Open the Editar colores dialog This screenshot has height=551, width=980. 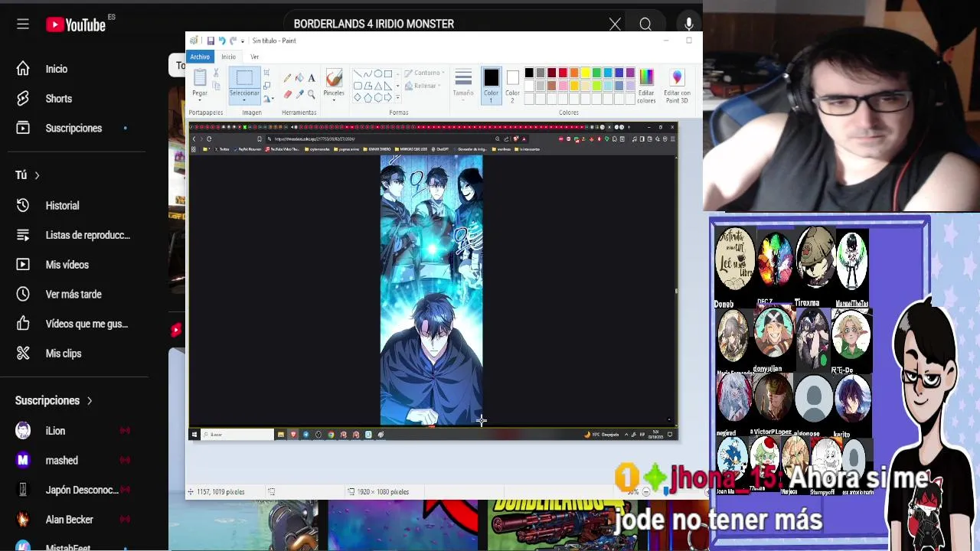(x=646, y=86)
